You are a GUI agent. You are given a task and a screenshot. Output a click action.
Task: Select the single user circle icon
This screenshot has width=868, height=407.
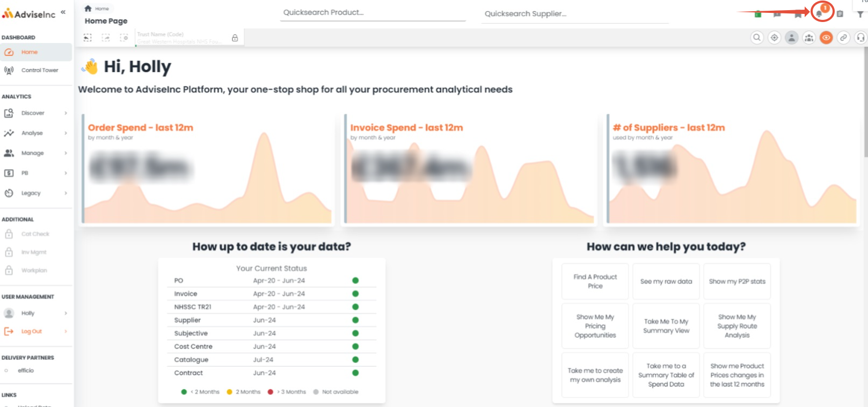click(x=791, y=38)
